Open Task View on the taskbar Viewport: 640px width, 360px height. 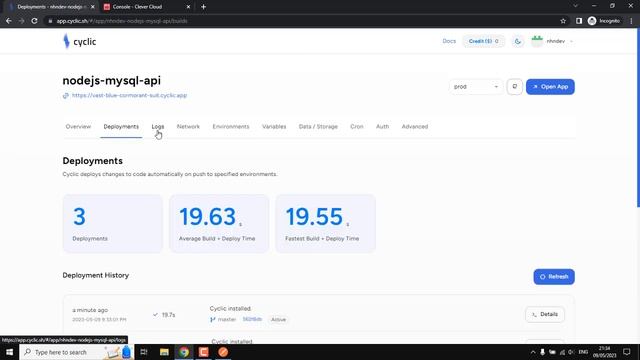pyautogui.click(x=144, y=352)
